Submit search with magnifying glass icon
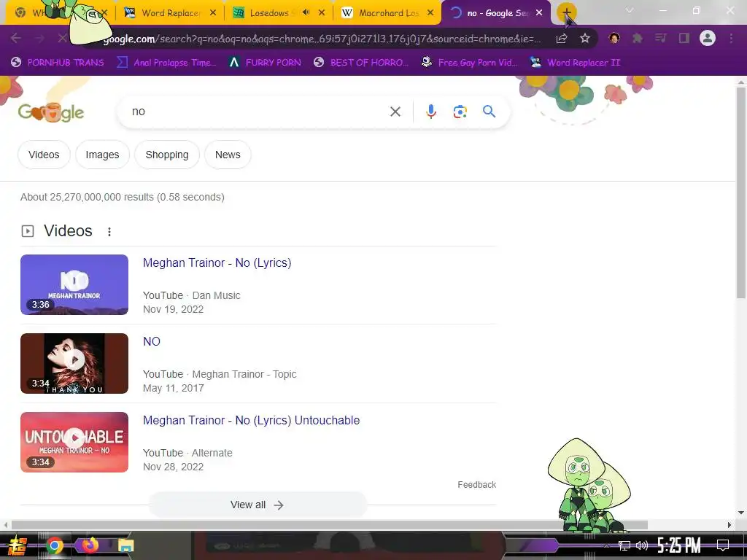 tap(489, 112)
